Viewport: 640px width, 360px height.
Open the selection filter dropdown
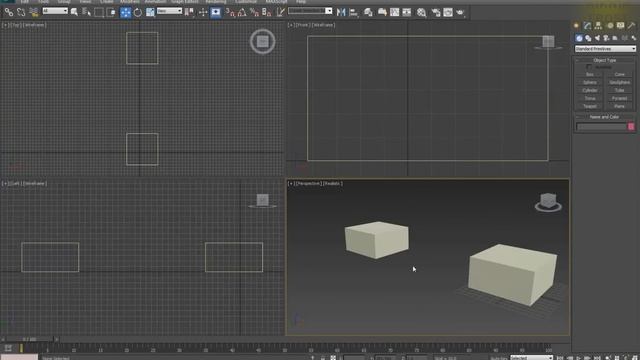55,11
